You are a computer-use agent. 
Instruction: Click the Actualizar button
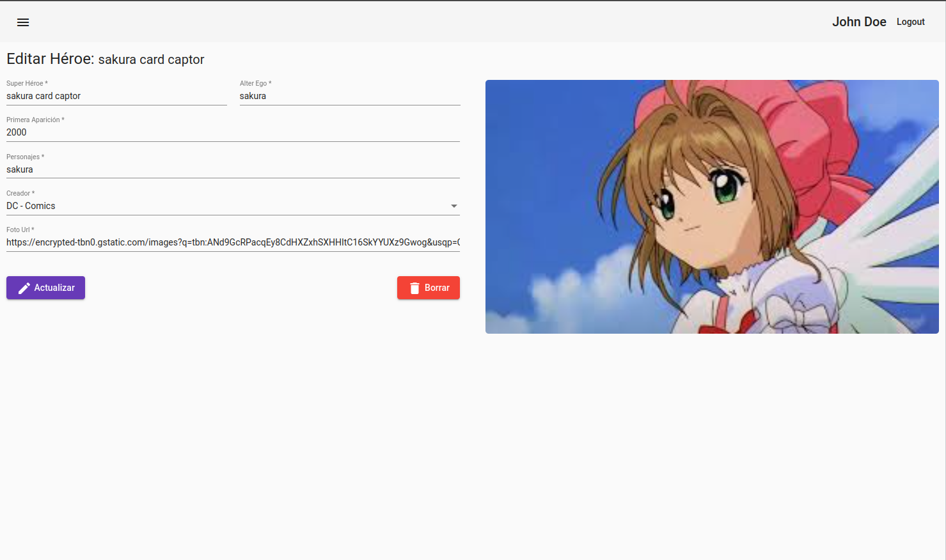pos(45,288)
